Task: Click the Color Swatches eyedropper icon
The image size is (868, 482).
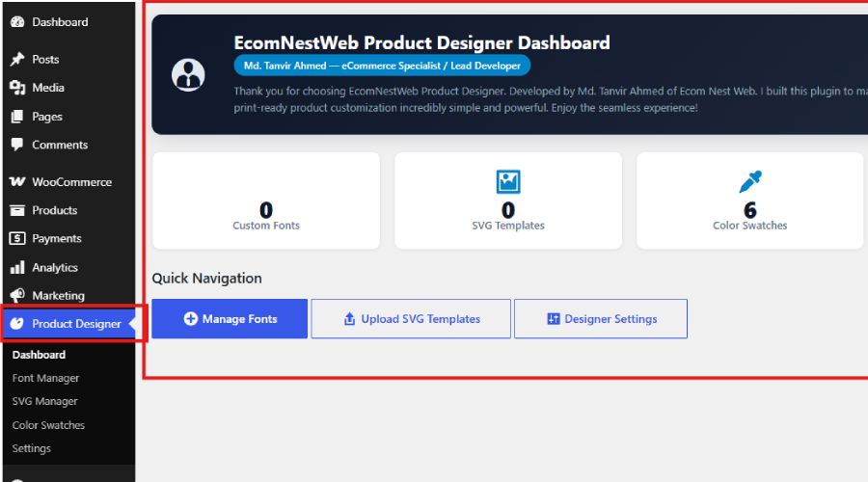Action: click(x=750, y=181)
